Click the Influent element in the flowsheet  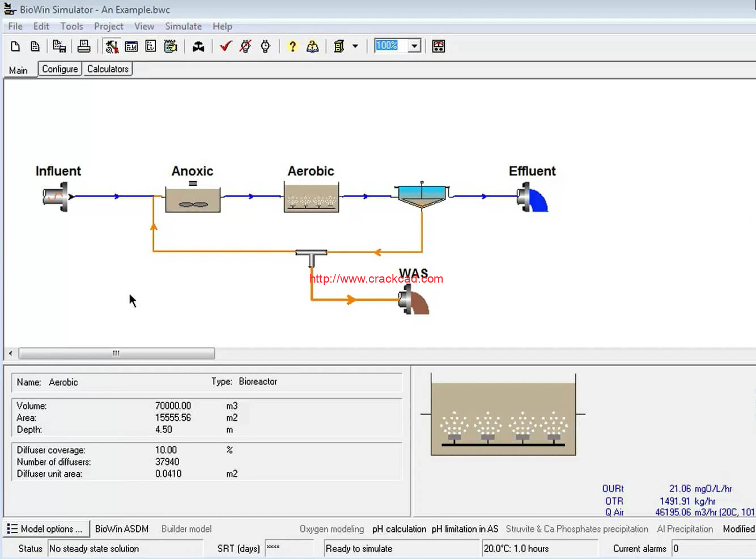click(x=58, y=197)
